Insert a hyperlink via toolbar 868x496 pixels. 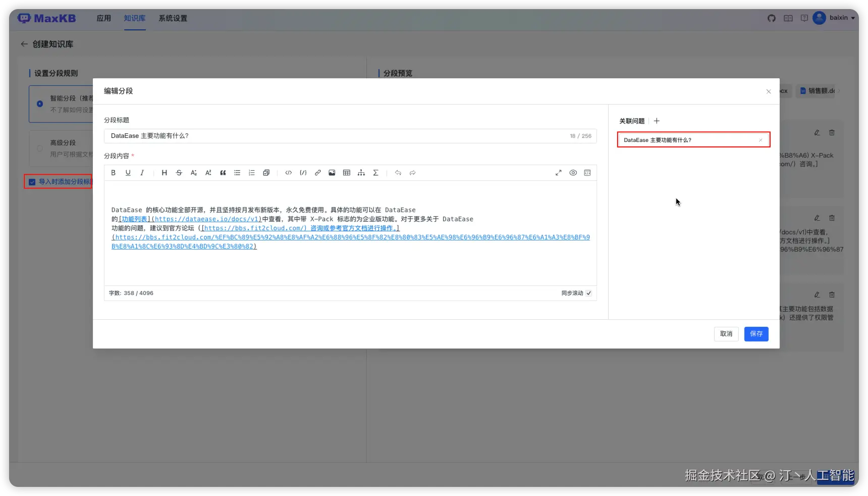pyautogui.click(x=317, y=173)
